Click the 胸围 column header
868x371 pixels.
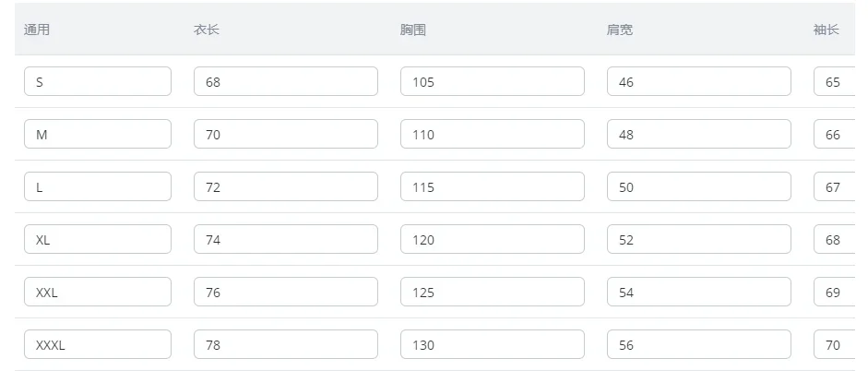click(412, 30)
